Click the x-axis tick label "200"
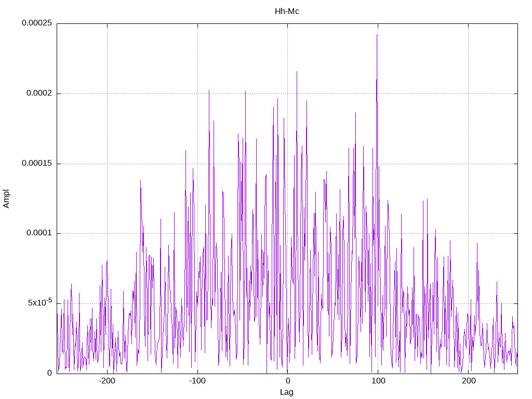This screenshot has height=399, width=532. pos(468,381)
